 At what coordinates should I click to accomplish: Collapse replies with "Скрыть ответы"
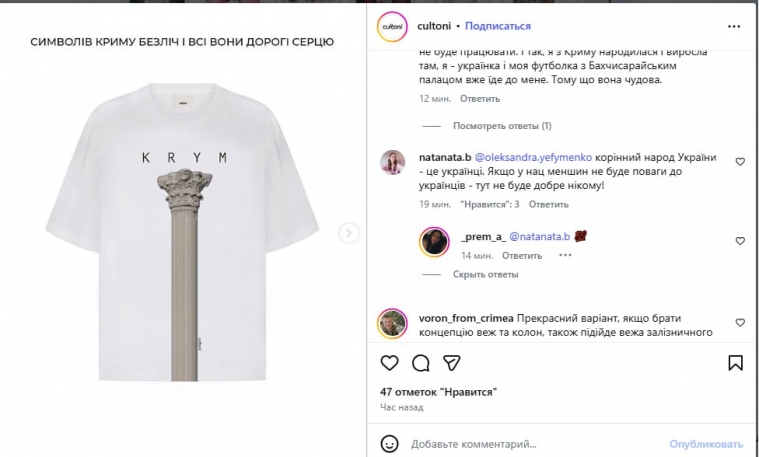point(484,274)
